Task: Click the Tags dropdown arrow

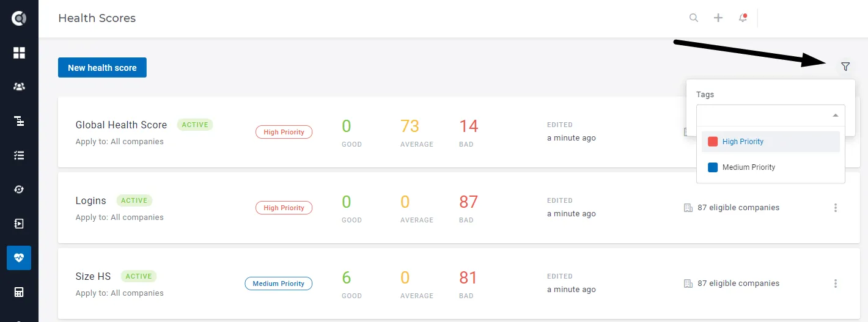Action: point(836,115)
